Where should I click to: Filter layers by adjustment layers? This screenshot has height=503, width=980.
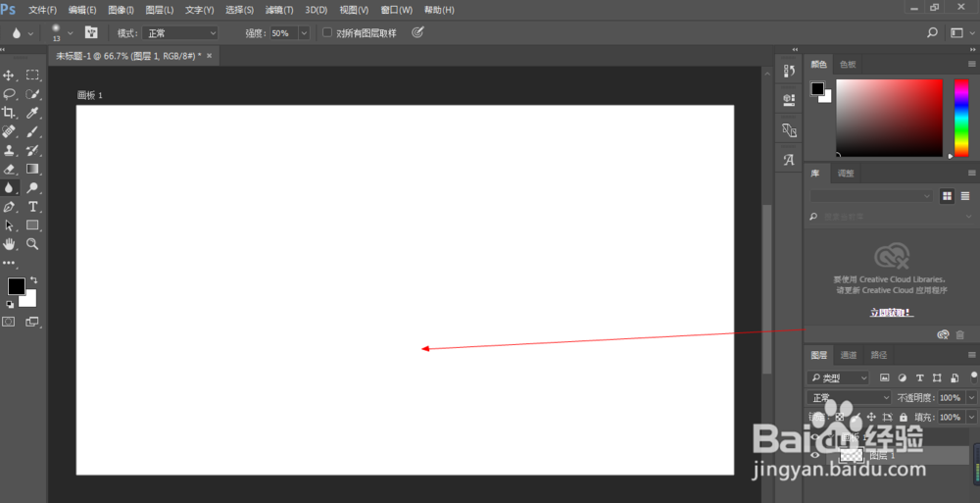click(x=902, y=377)
